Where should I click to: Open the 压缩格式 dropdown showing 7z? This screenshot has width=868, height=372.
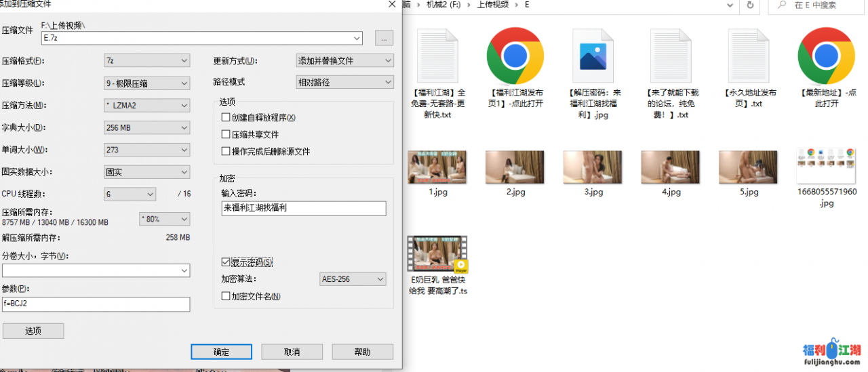146,61
